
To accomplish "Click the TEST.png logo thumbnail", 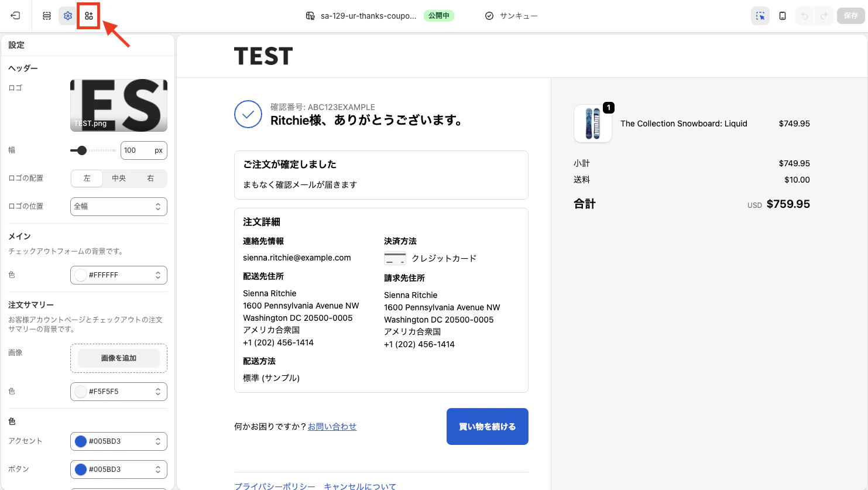I will tap(119, 105).
